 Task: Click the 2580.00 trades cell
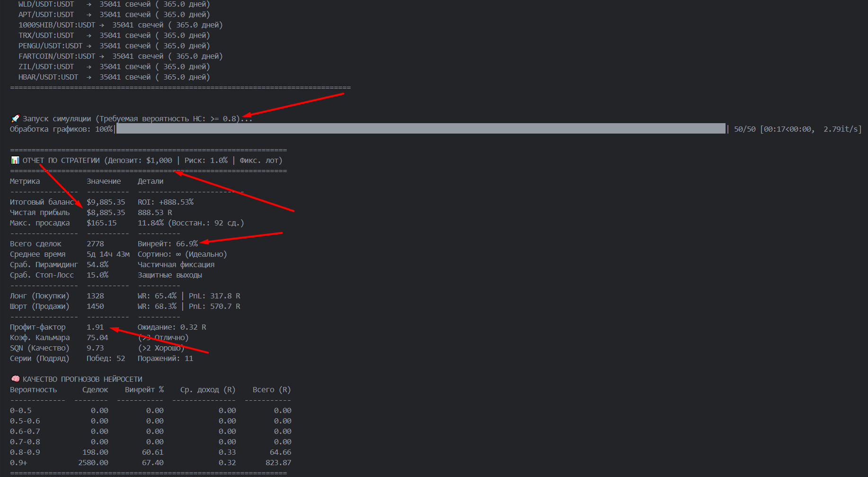pyautogui.click(x=93, y=463)
